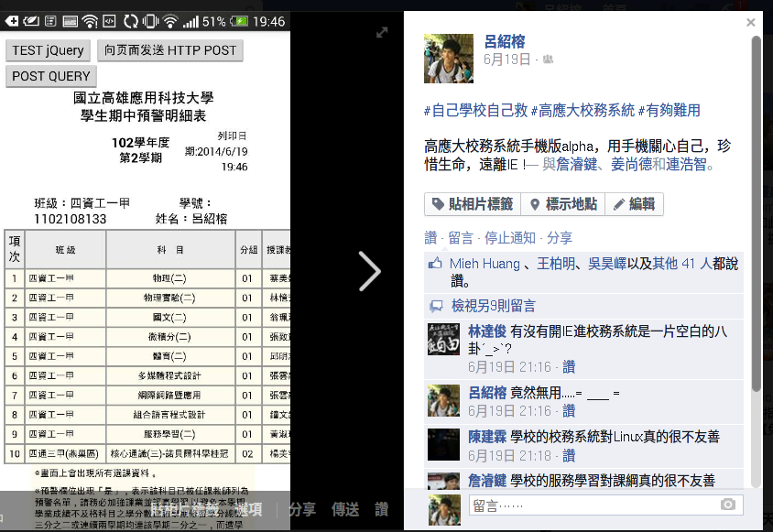Click the 19:46 clock in phone status bar
This screenshot has width=773, height=532.
[268, 22]
